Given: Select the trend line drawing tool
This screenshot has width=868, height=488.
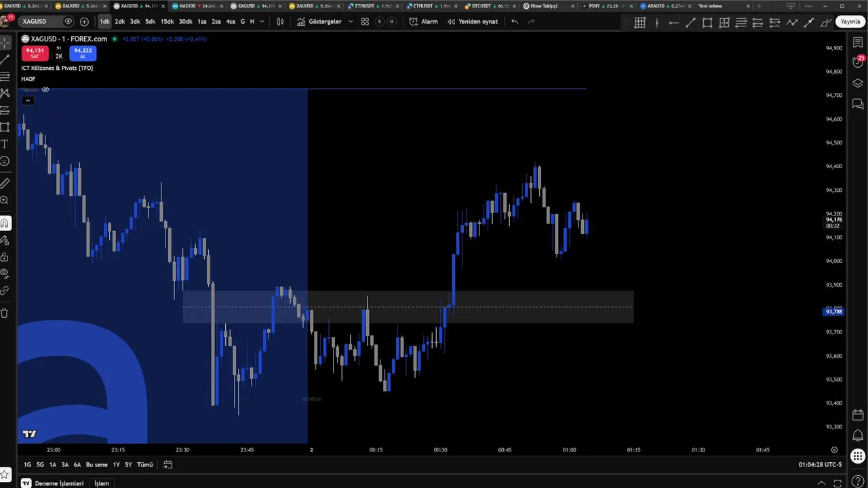Looking at the screenshot, I should click(x=5, y=60).
